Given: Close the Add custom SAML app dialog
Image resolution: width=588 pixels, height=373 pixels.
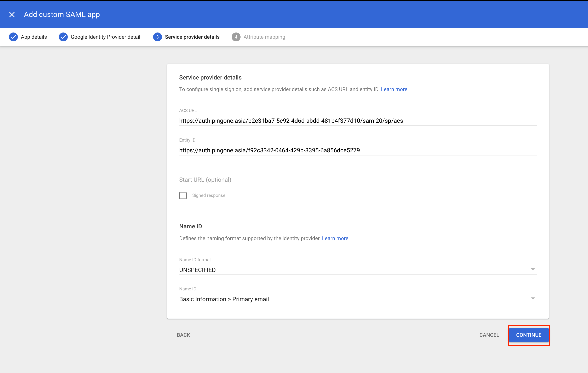Looking at the screenshot, I should pyautogui.click(x=12, y=15).
